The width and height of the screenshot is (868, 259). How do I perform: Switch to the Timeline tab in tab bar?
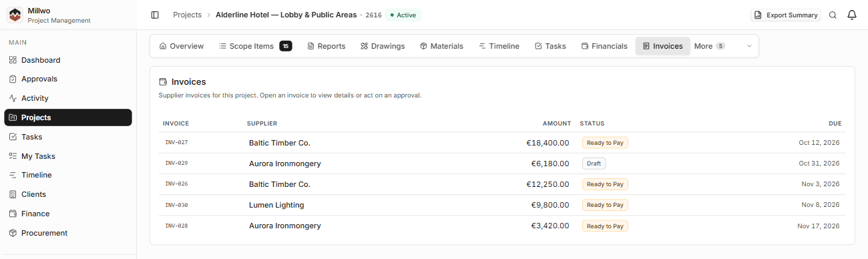point(499,46)
